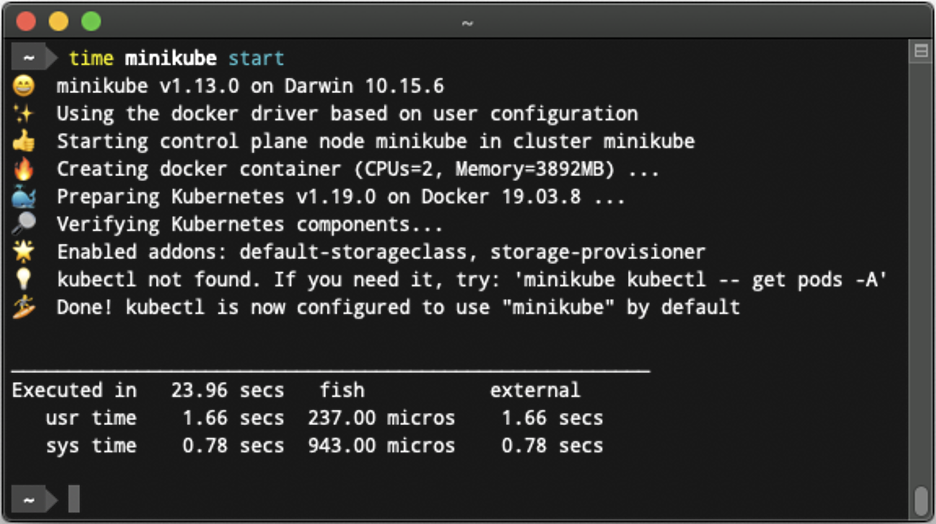The image size is (936, 524).
Task: Click the split pane icon at top right
Action: click(921, 51)
